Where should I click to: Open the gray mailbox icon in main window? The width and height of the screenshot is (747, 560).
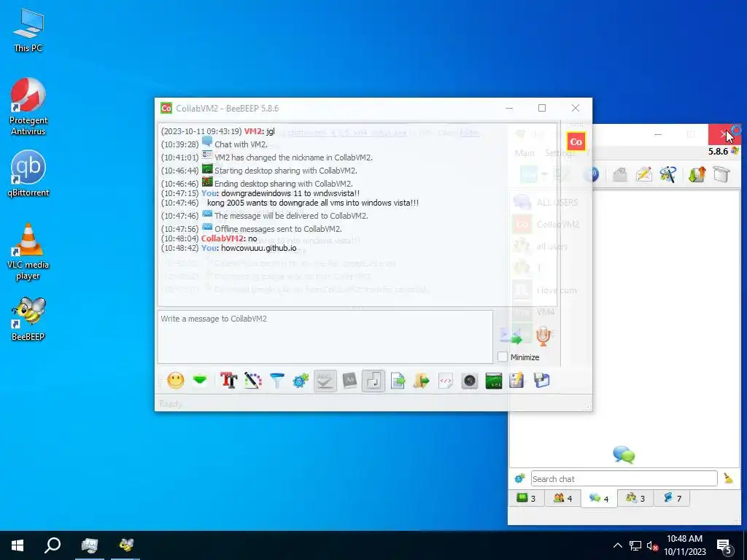(x=620, y=175)
